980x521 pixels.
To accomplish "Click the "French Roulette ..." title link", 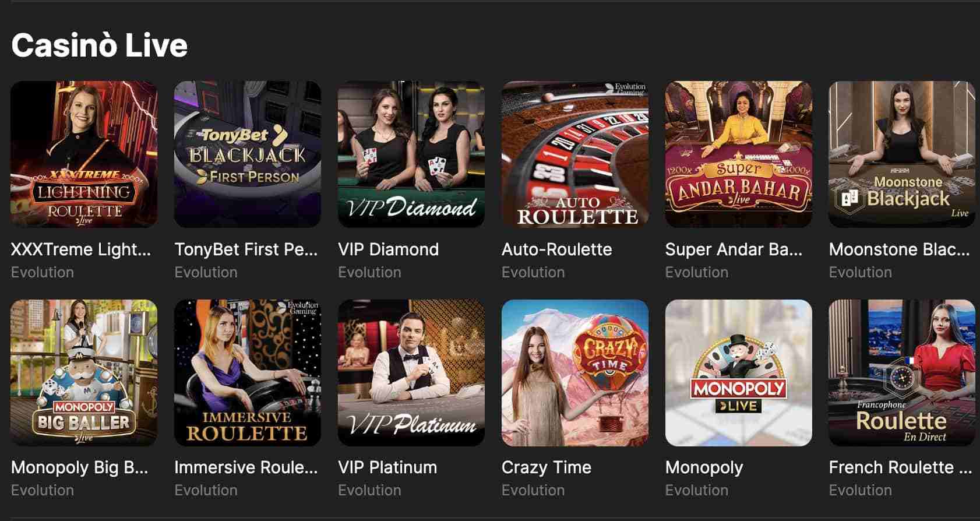I will [900, 467].
